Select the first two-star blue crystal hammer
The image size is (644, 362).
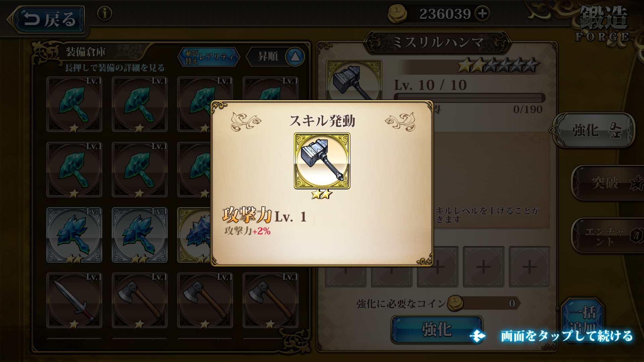tap(74, 235)
